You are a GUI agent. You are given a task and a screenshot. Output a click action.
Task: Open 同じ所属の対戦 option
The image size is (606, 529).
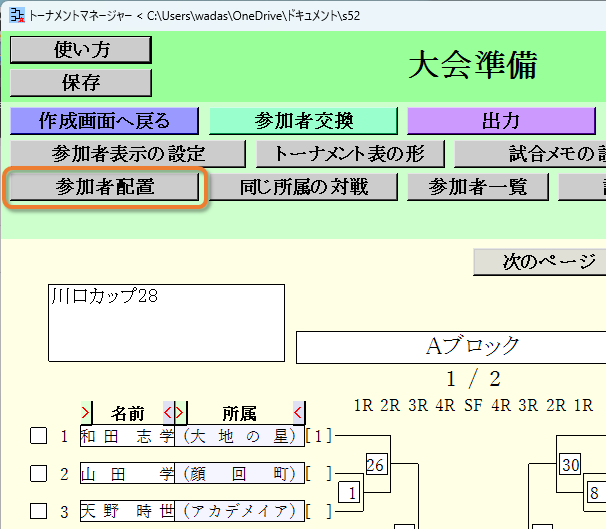coord(303,187)
